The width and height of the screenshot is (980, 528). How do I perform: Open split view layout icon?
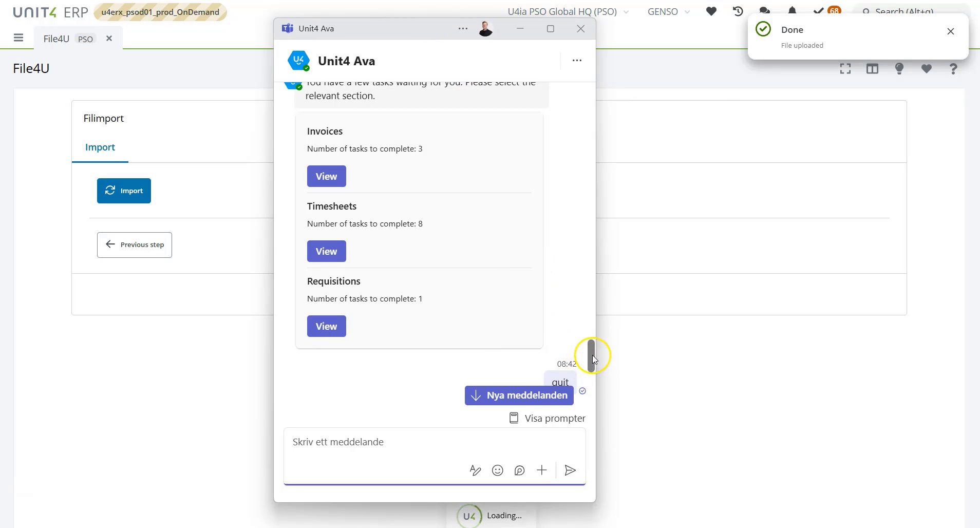(x=873, y=68)
